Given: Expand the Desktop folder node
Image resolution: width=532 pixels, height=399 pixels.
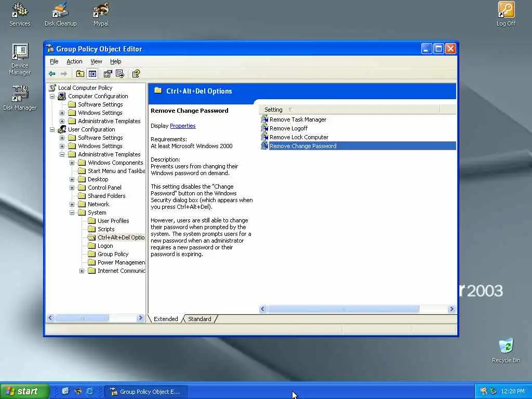Looking at the screenshot, I should tap(72, 179).
